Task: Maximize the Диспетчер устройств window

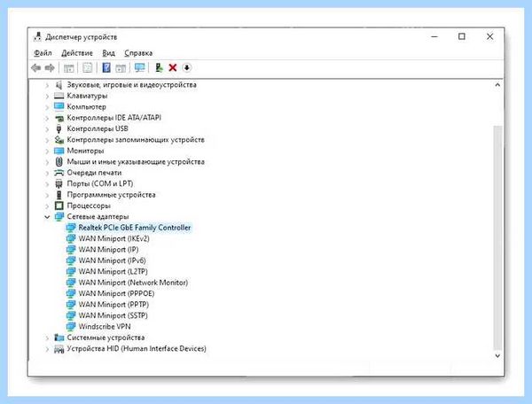Action: (x=462, y=36)
